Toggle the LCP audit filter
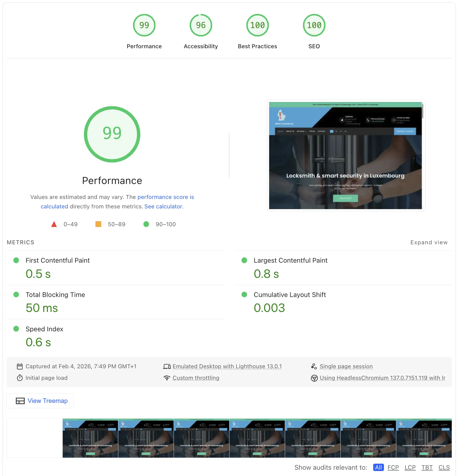The image size is (460, 476). coord(410,467)
